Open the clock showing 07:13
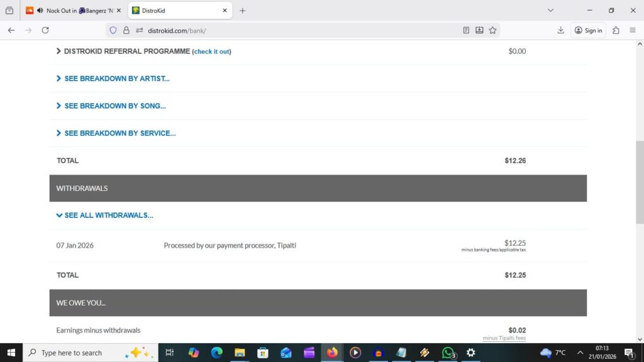The image size is (644, 362). tap(602, 353)
